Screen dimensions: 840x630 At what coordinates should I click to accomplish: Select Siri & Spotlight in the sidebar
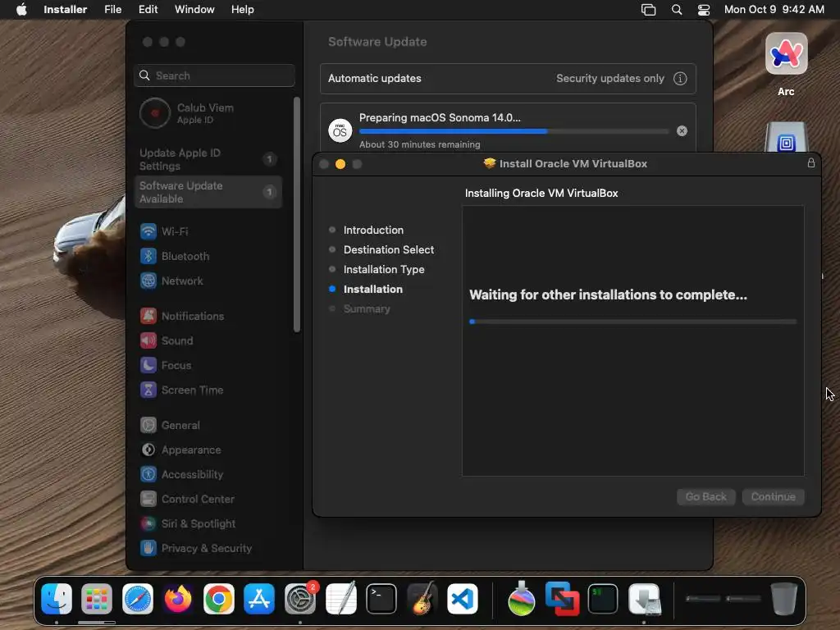[x=209, y=524]
